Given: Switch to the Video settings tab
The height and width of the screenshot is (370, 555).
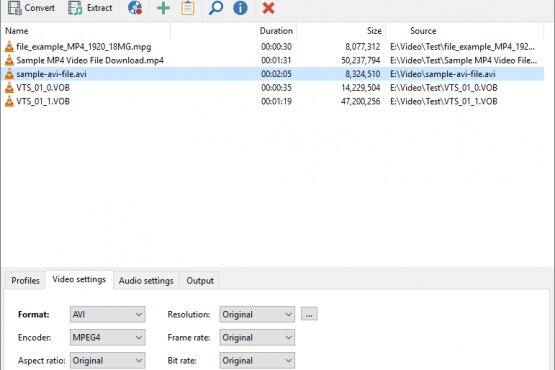Looking at the screenshot, I should pyautogui.click(x=79, y=279).
